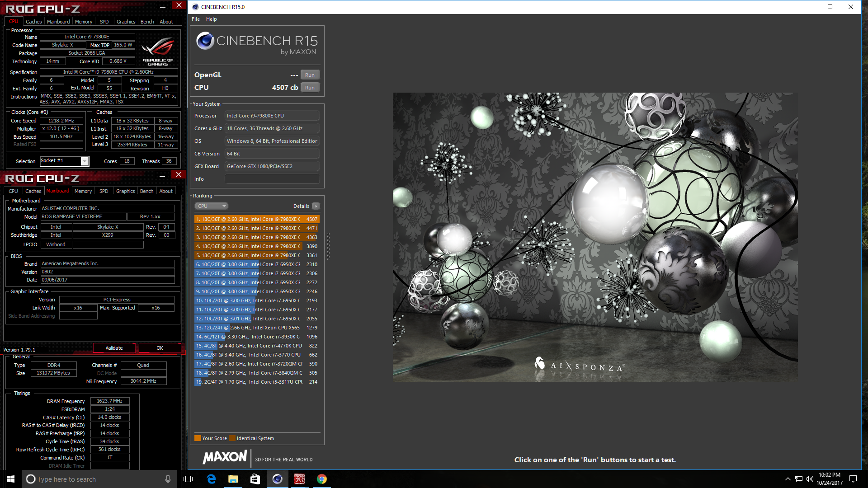Click Core Speed value 1218.2 MHz
868x488 pixels.
(61, 121)
